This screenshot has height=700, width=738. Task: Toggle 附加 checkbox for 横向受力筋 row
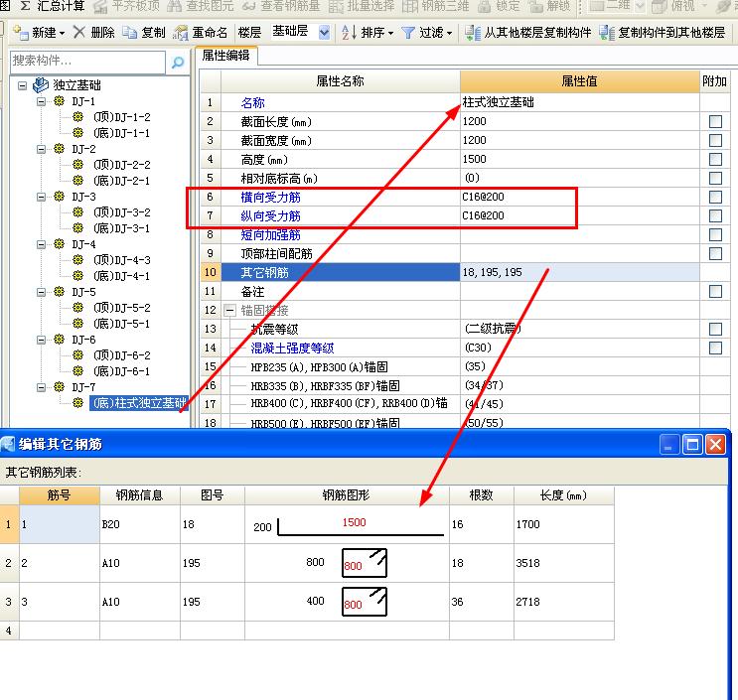[x=715, y=197]
